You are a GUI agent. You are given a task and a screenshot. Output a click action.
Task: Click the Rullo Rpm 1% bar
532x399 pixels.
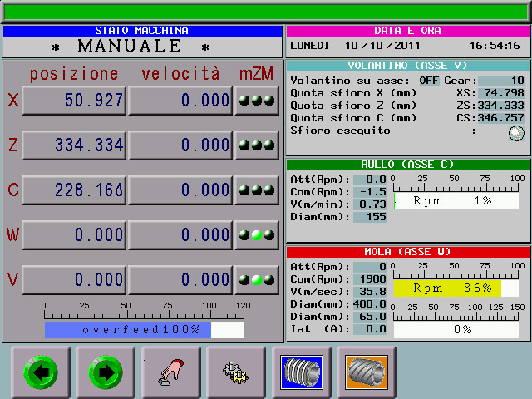pos(456,201)
